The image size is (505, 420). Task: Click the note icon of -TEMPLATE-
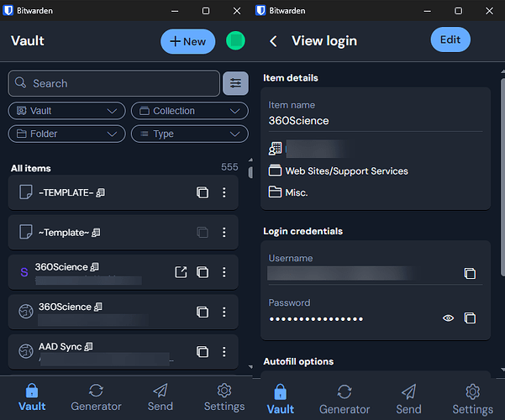click(26, 192)
